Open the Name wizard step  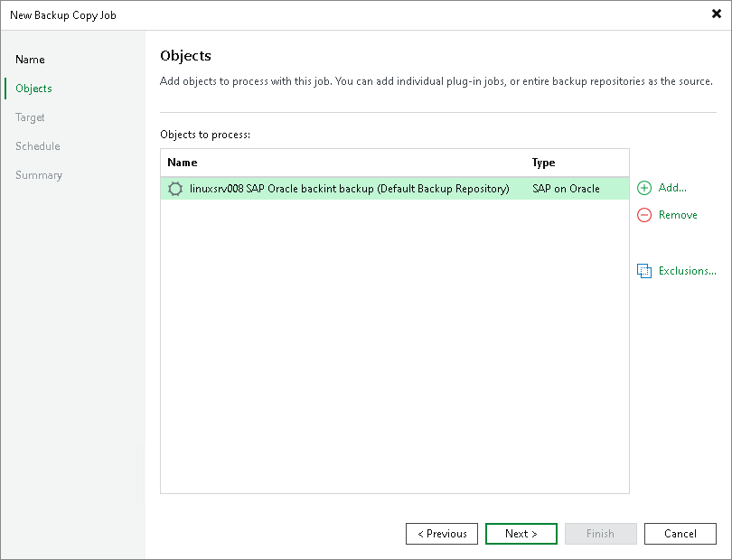point(30,59)
